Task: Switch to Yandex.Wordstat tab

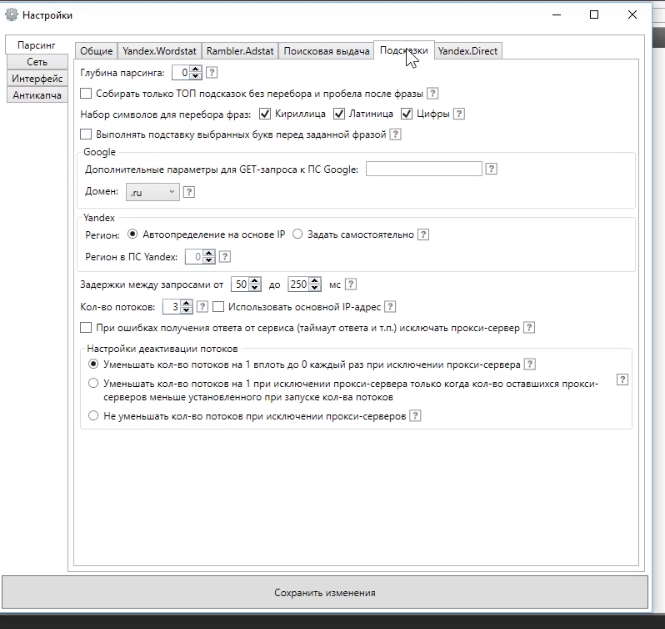Action: point(159,51)
